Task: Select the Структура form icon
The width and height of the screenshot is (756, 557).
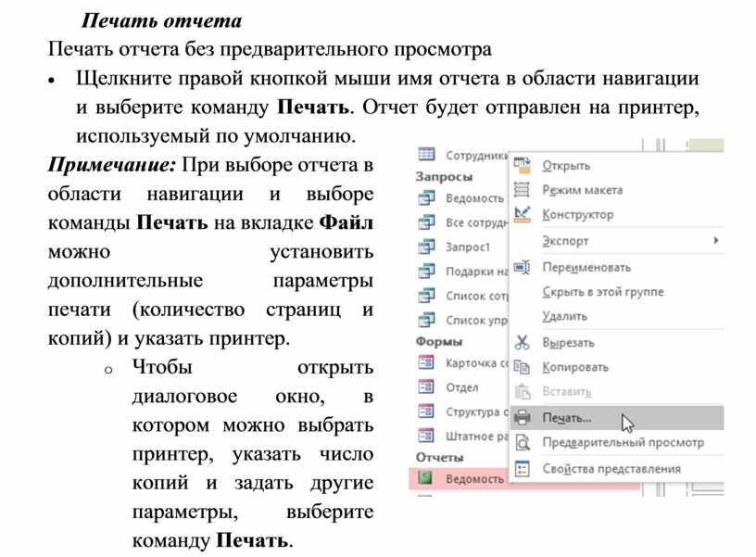Action: coord(426,411)
